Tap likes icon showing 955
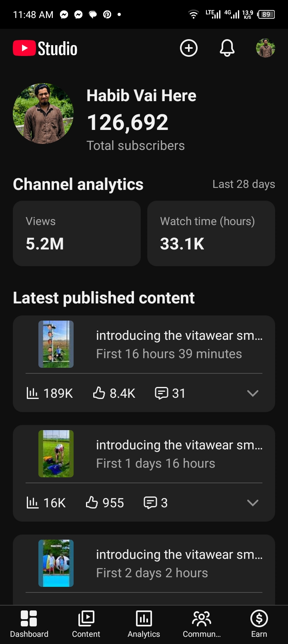 (x=92, y=502)
